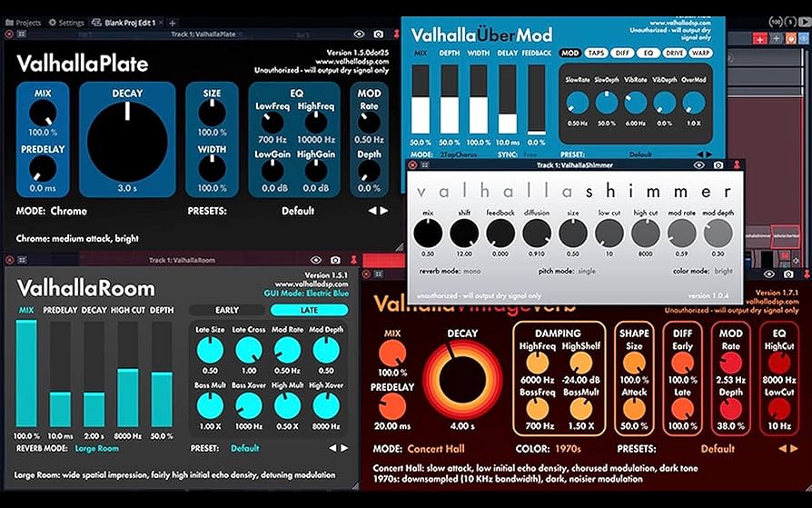Go to next ValhallaVintageVerb preset arrow

(x=794, y=449)
